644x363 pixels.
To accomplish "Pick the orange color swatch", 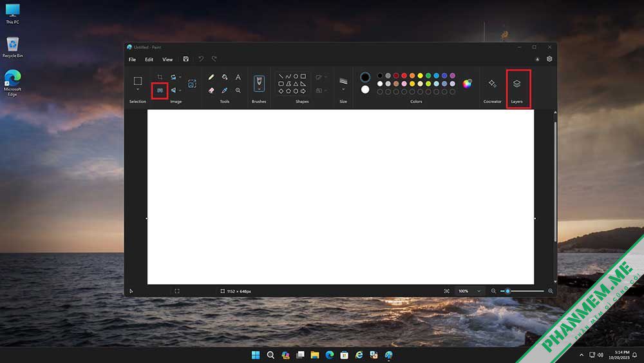I will [x=412, y=75].
